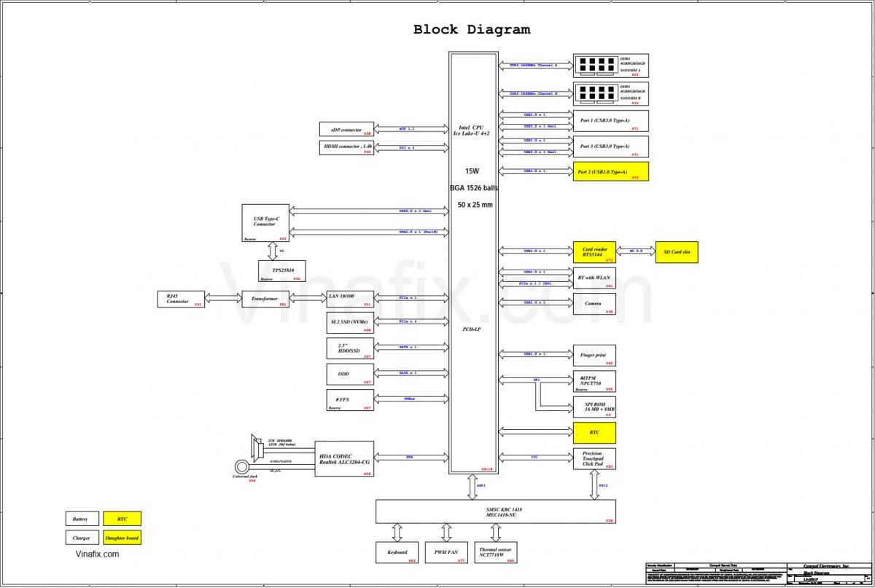Click the HDA CODEC Realtek ALC3204-CG block
The image size is (875, 588).
(x=344, y=459)
